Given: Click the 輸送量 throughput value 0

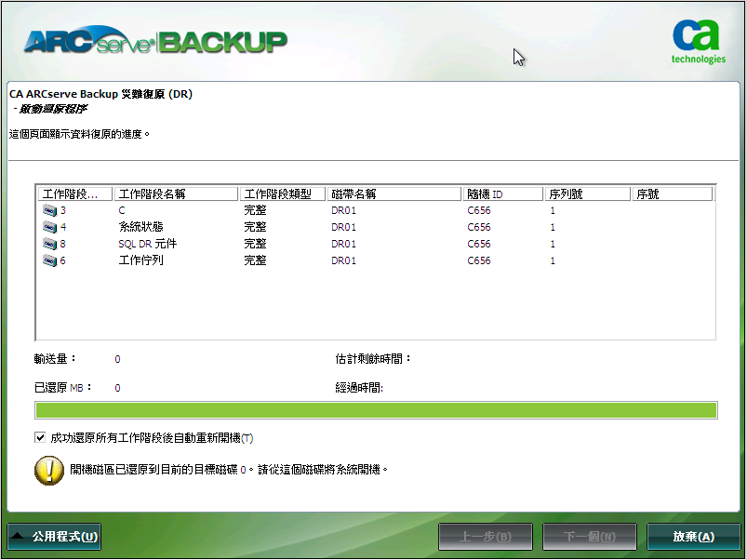Looking at the screenshot, I should [117, 359].
